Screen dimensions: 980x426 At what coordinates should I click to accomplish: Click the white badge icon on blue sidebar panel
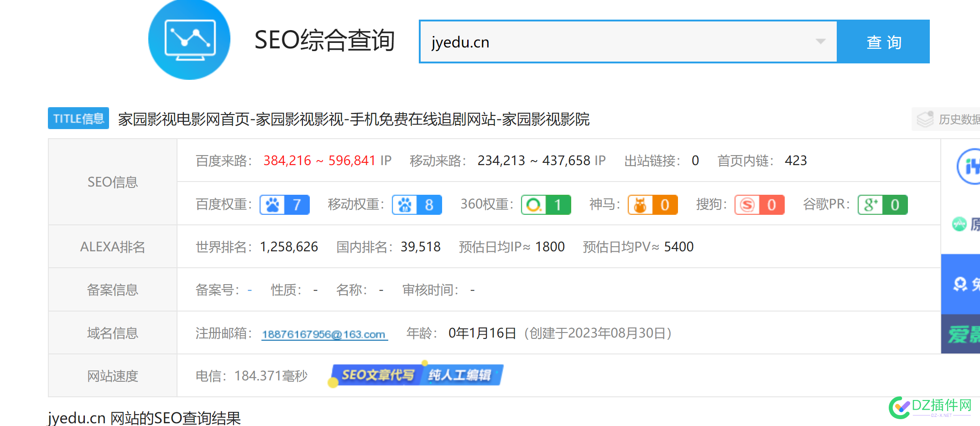click(960, 284)
